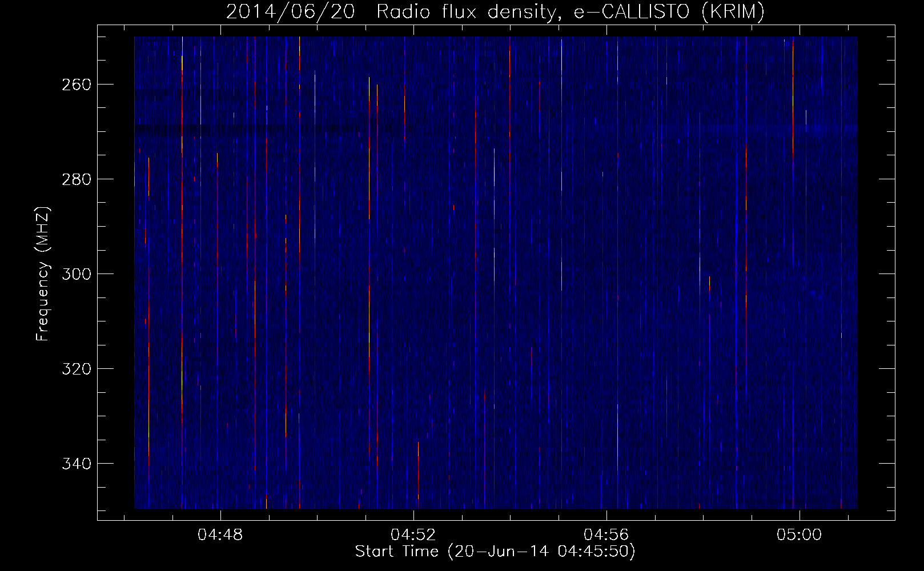Image resolution: width=924 pixels, height=571 pixels.
Task: Select the Frequency (MHZ) axis label
Action: (43, 274)
